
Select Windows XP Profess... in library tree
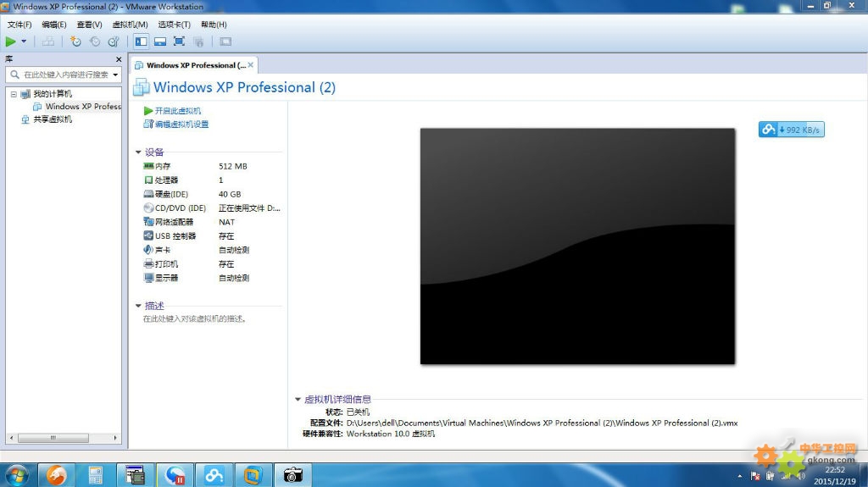tap(83, 106)
